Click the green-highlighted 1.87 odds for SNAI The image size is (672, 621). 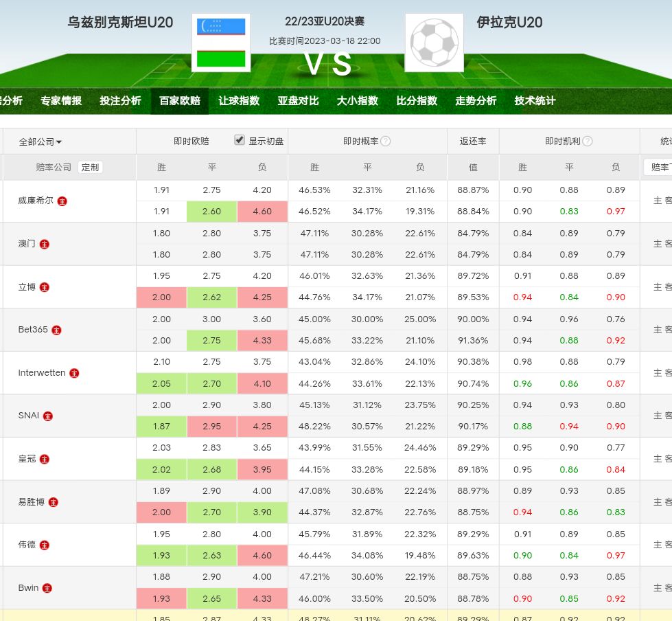coord(161,427)
